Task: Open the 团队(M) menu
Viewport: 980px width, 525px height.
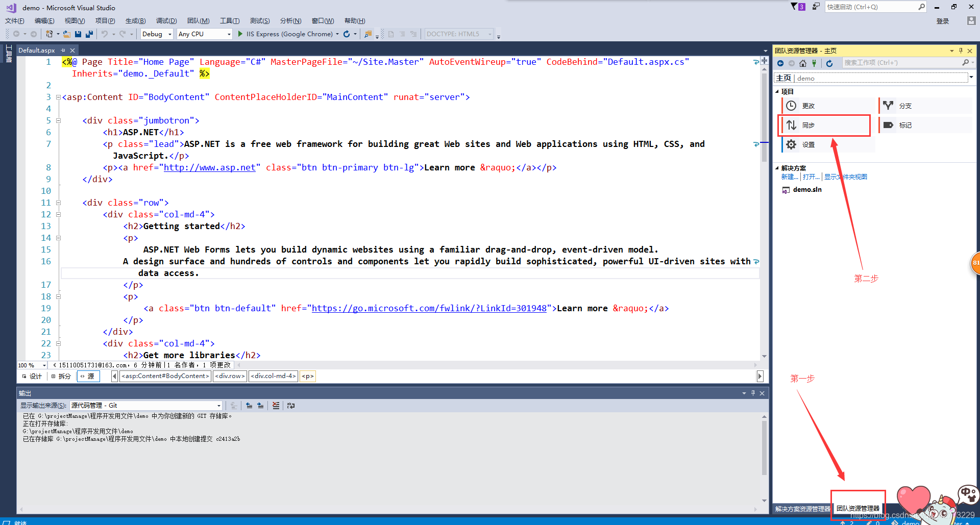Action: (198, 21)
